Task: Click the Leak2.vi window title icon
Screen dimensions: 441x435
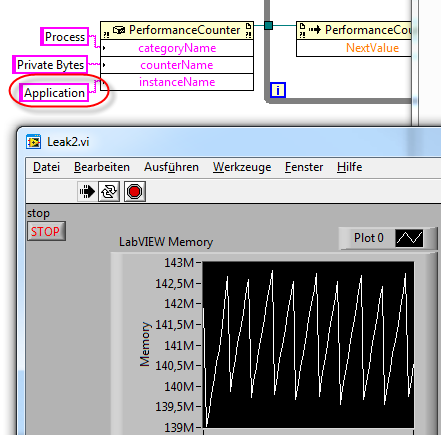Action: click(33, 142)
